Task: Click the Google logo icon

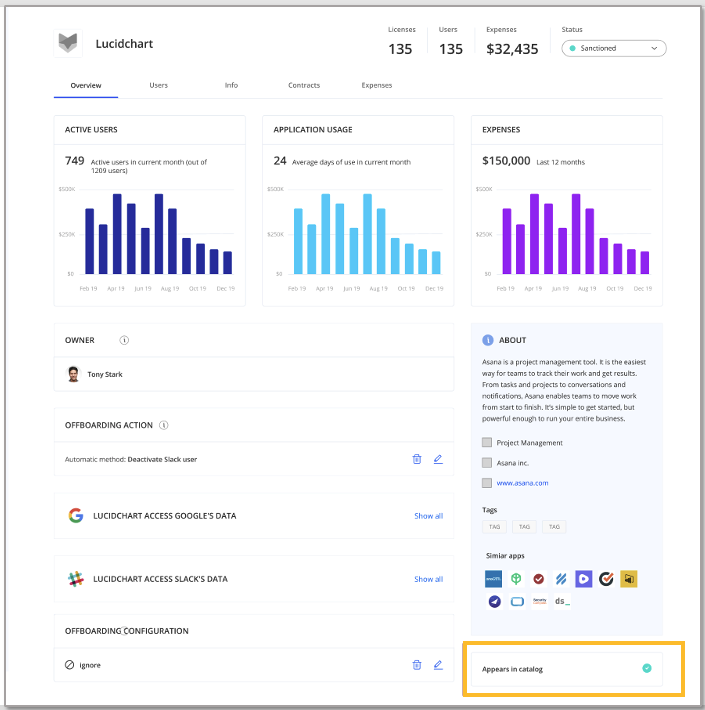Action: [x=76, y=515]
